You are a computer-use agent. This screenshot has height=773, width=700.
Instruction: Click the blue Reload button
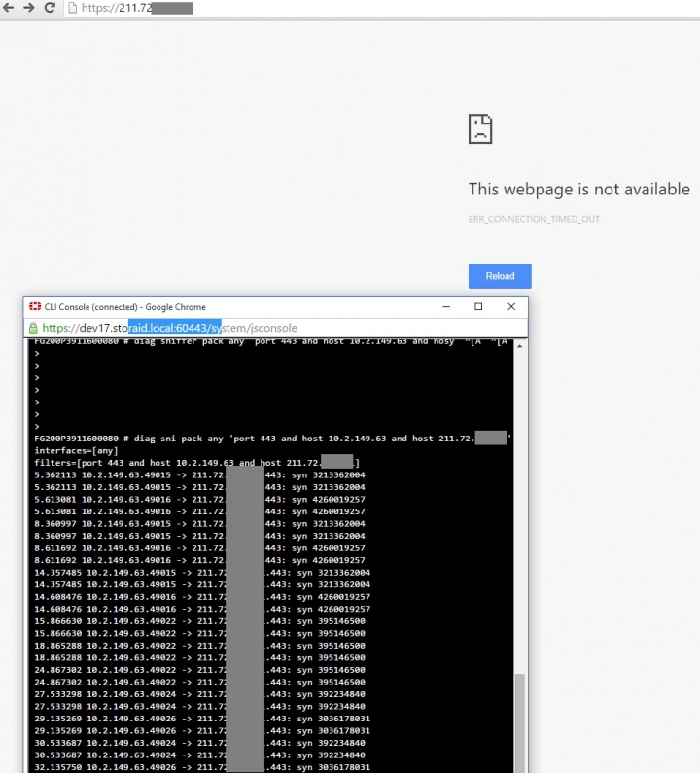click(x=500, y=276)
